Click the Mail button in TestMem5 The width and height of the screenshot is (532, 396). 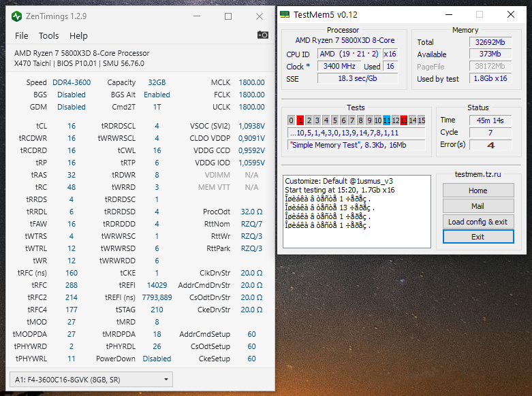tap(478, 206)
